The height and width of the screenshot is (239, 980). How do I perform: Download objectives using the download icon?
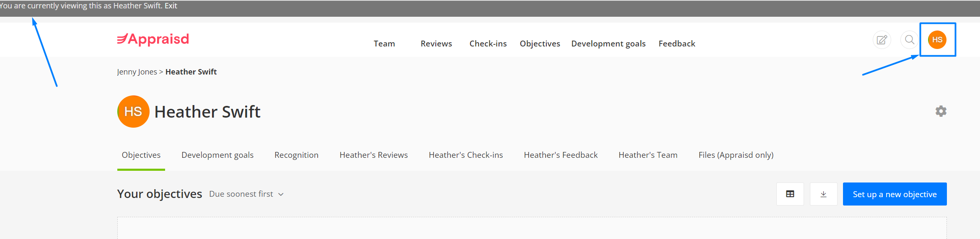coord(824,194)
